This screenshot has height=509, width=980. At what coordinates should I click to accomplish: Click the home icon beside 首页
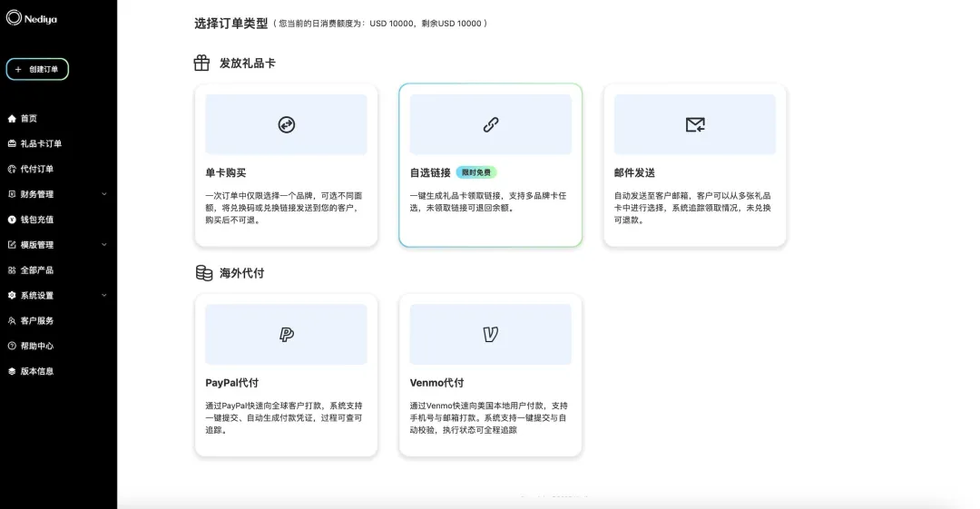[x=12, y=118]
